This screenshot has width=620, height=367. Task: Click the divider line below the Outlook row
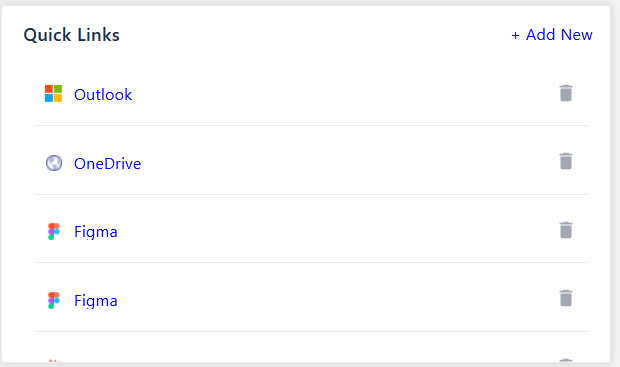pos(312,125)
